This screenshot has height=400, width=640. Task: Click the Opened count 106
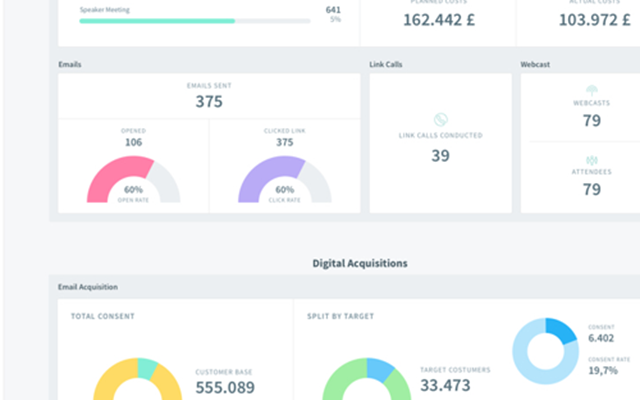tap(133, 142)
